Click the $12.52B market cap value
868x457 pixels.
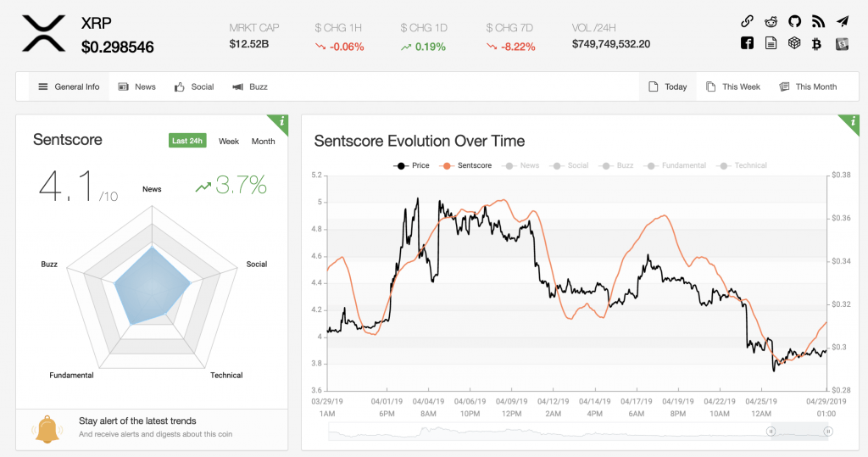249,44
